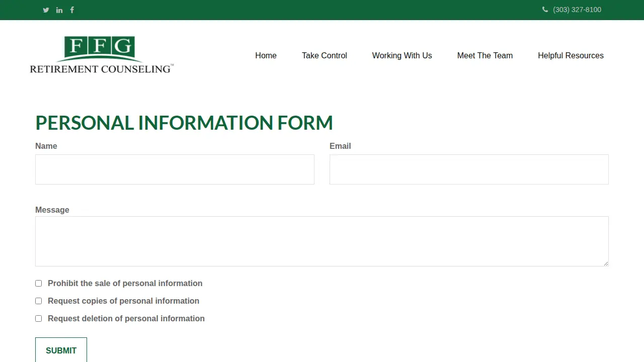This screenshot has width=644, height=362.
Task: Check Prohibit the sale of personal information
Action: tap(38, 284)
